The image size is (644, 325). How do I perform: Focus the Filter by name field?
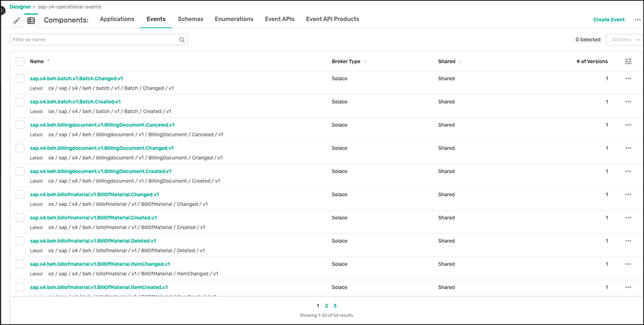click(x=99, y=40)
